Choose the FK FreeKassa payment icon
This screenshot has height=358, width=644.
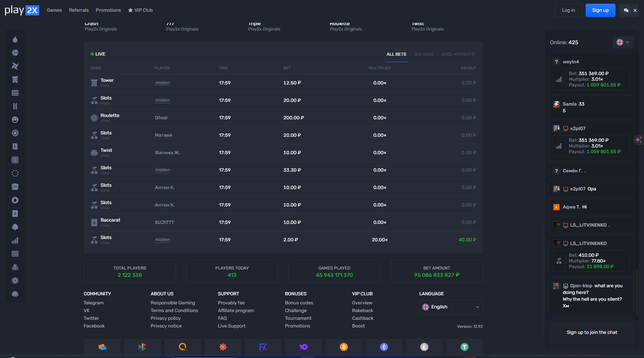[x=263, y=347]
